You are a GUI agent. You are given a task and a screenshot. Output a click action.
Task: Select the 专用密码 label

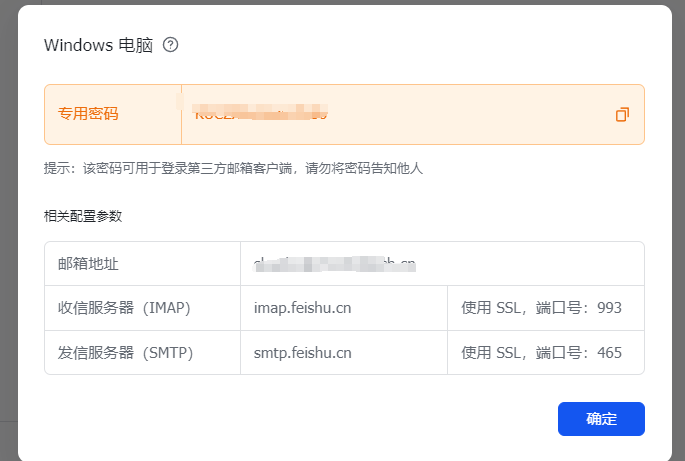[x=88, y=114]
